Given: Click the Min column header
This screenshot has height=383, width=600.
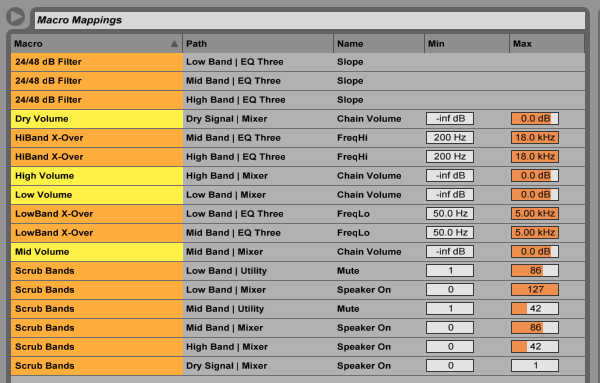Looking at the screenshot, I should [x=467, y=44].
